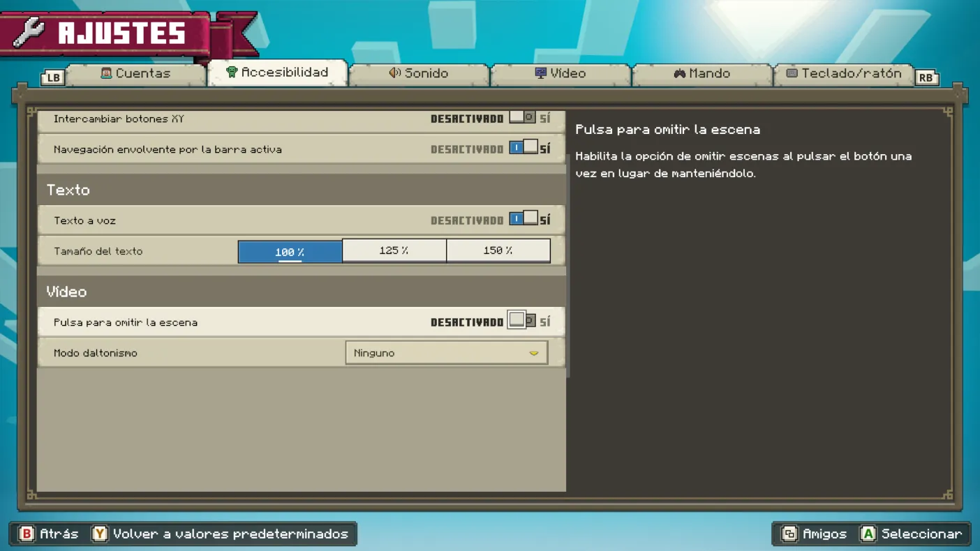Click the Y button icon for defaults

pyautogui.click(x=100, y=534)
